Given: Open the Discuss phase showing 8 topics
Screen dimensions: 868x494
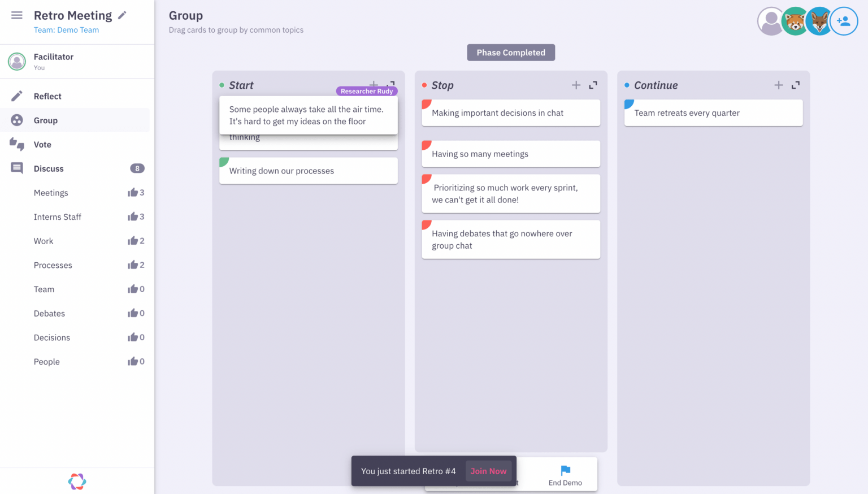Looking at the screenshot, I should 49,168.
